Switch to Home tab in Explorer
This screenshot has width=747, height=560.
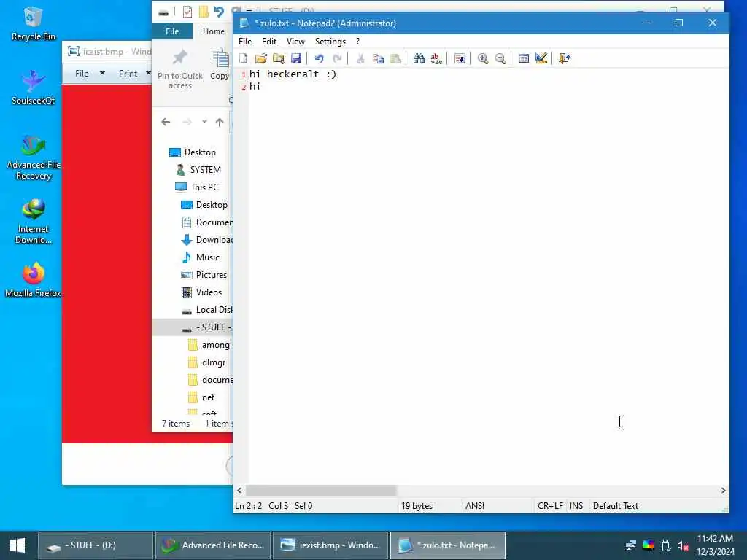(214, 31)
